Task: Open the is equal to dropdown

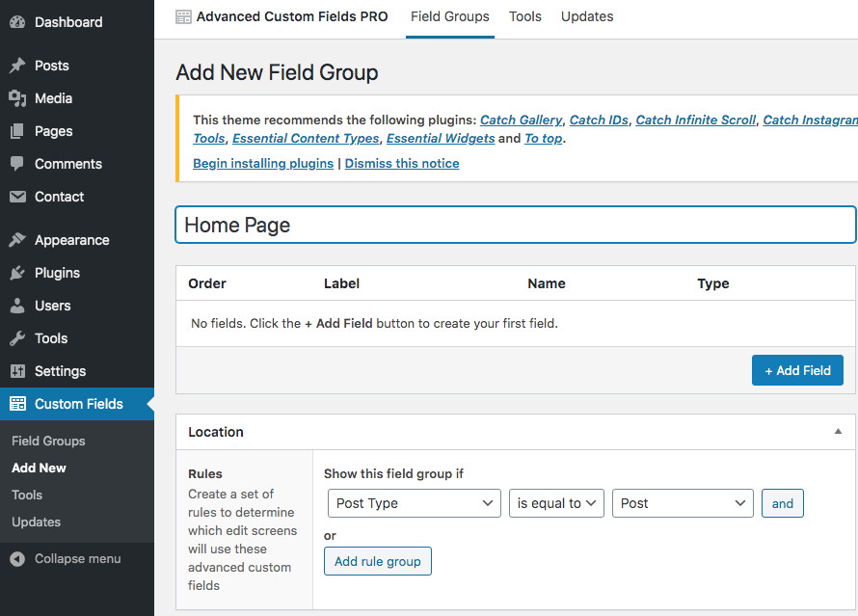Action: point(556,503)
